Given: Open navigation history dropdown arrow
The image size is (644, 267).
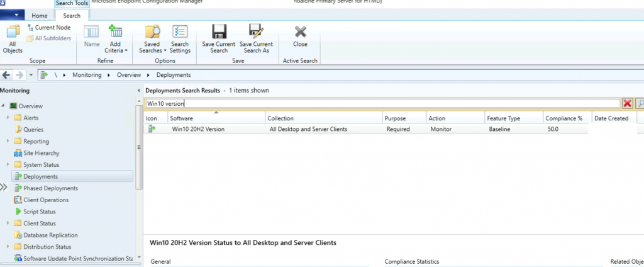Looking at the screenshot, I should (31, 76).
